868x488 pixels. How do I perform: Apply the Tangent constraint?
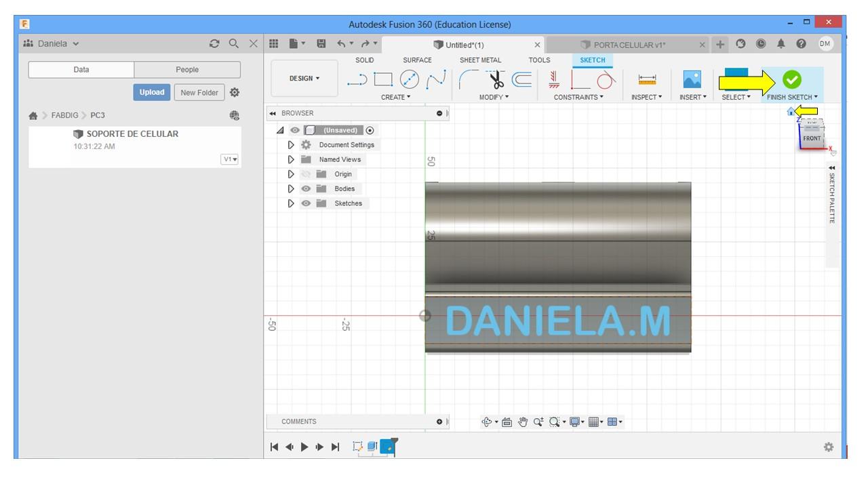point(606,80)
